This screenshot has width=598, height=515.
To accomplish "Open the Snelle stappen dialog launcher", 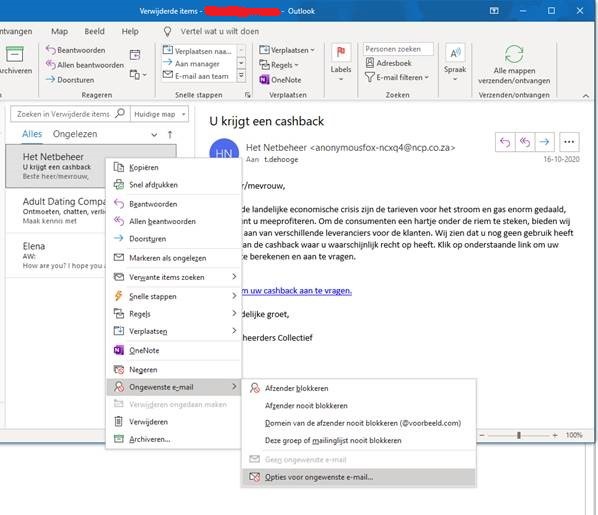I will tap(248, 95).
